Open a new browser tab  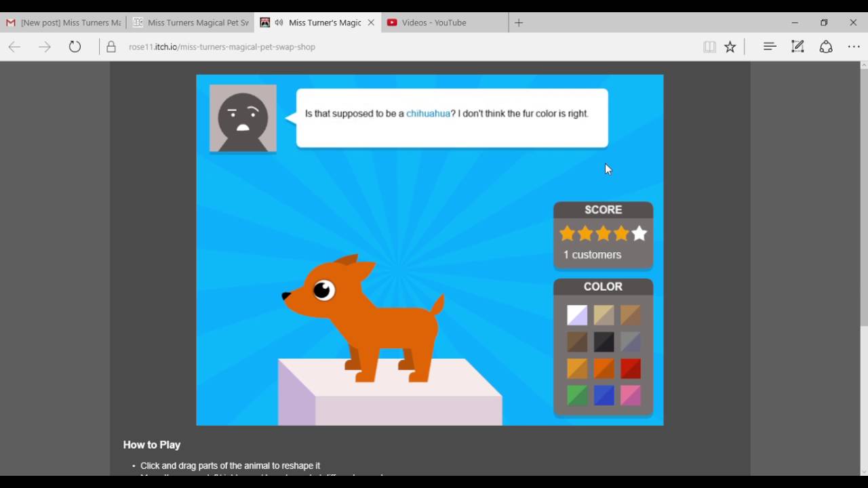tap(519, 22)
